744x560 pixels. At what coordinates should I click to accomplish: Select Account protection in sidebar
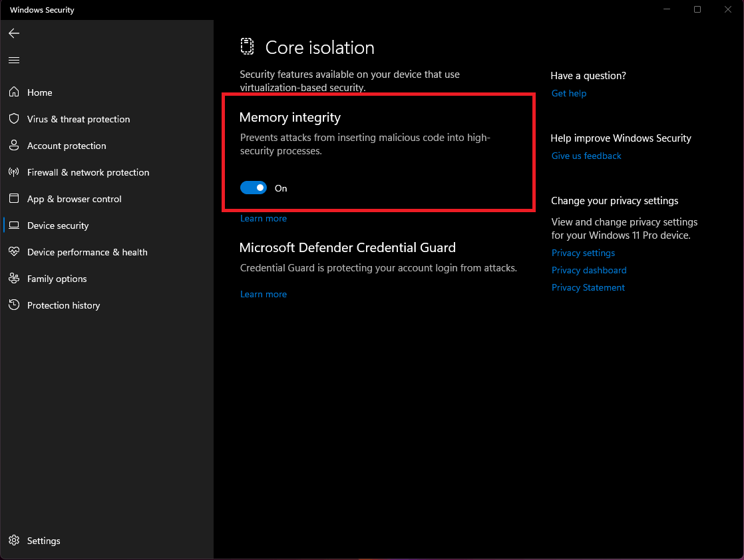[x=67, y=146]
